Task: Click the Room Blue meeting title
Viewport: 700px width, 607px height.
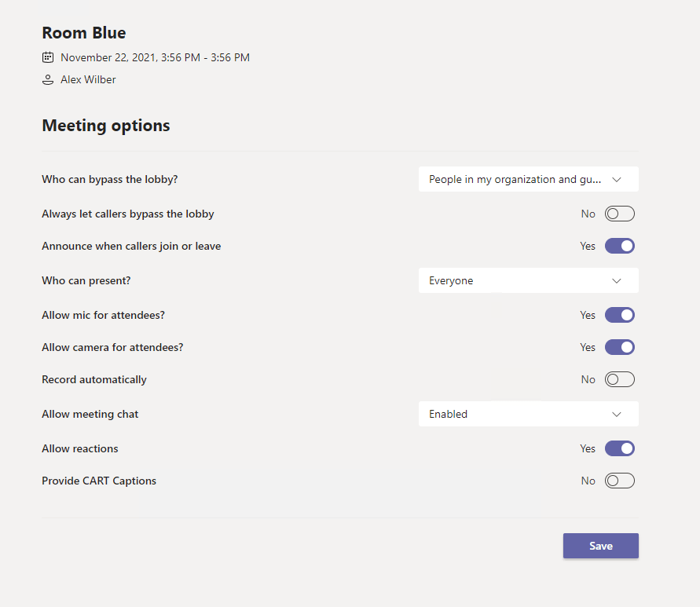Action: (84, 33)
